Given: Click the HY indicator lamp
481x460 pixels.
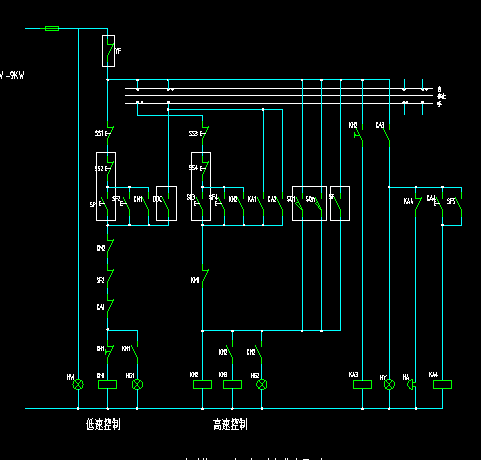Looking at the screenshot, I should click(389, 384).
